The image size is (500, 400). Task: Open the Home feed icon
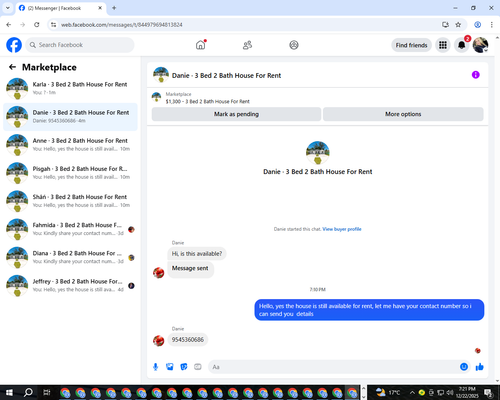[201, 45]
